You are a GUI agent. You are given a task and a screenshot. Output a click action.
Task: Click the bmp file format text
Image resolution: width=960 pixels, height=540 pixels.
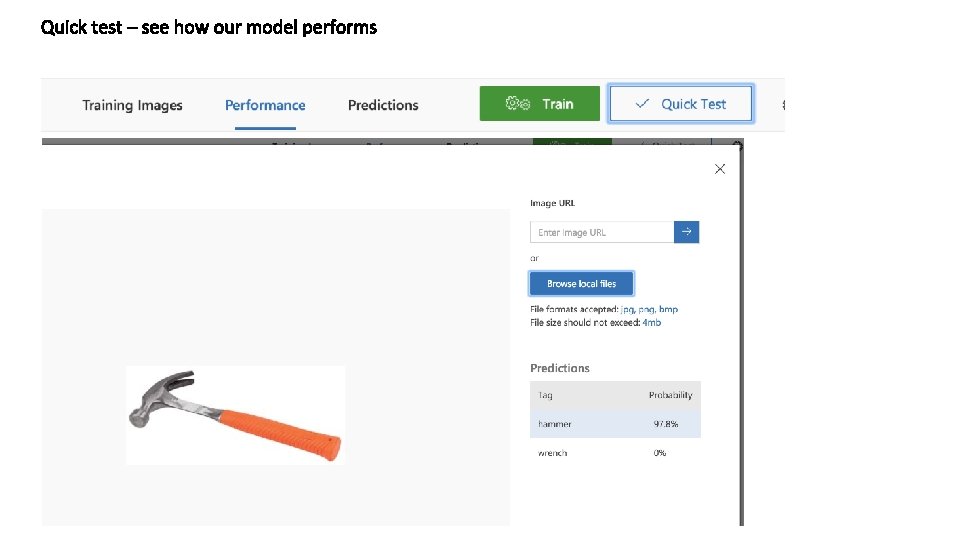pos(668,310)
